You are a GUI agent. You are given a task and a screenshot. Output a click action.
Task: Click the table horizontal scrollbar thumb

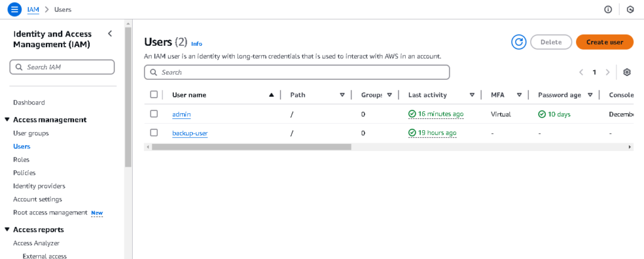[252, 146]
